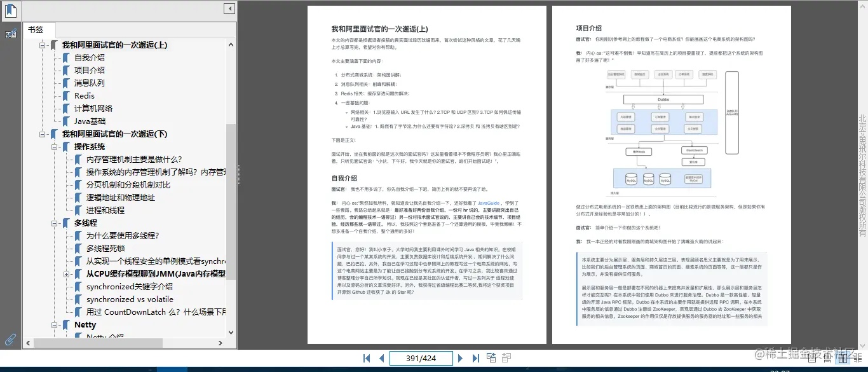Click the 项目介绍 heading on right page

[x=588, y=28]
